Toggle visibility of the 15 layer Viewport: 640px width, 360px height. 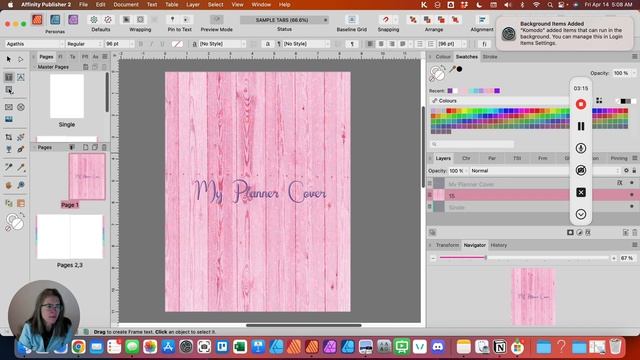(x=632, y=195)
